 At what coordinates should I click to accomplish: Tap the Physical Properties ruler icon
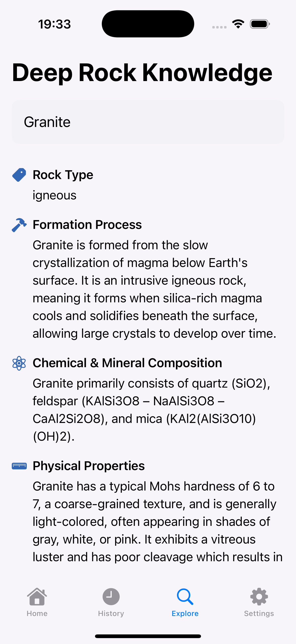[x=19, y=466]
